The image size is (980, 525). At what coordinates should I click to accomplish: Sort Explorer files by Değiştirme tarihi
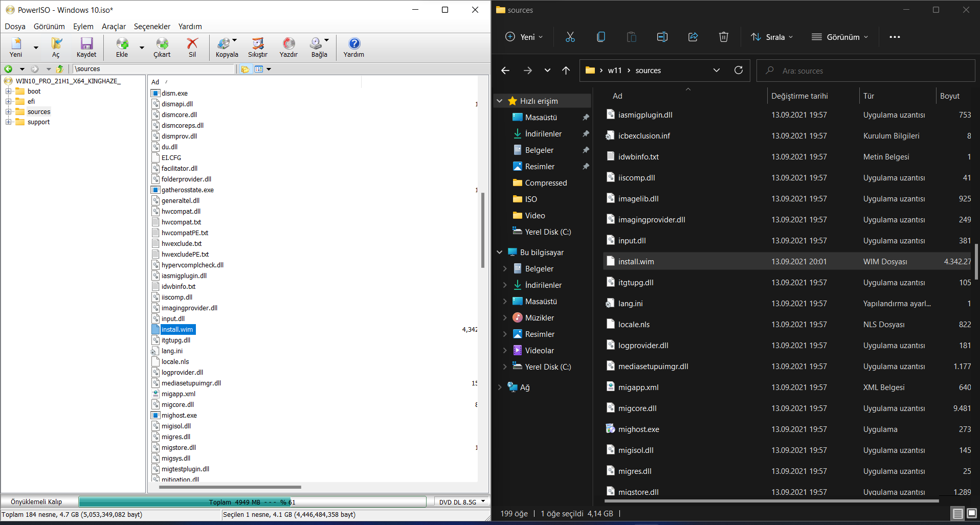(x=799, y=96)
